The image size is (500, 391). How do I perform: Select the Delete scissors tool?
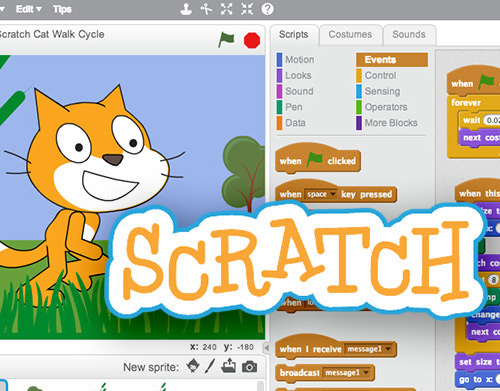click(206, 9)
